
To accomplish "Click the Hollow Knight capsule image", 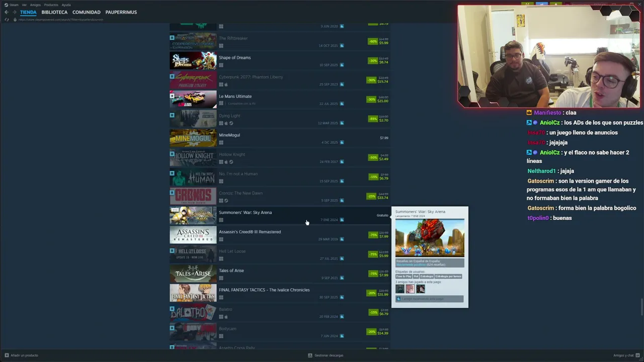I will (x=193, y=158).
